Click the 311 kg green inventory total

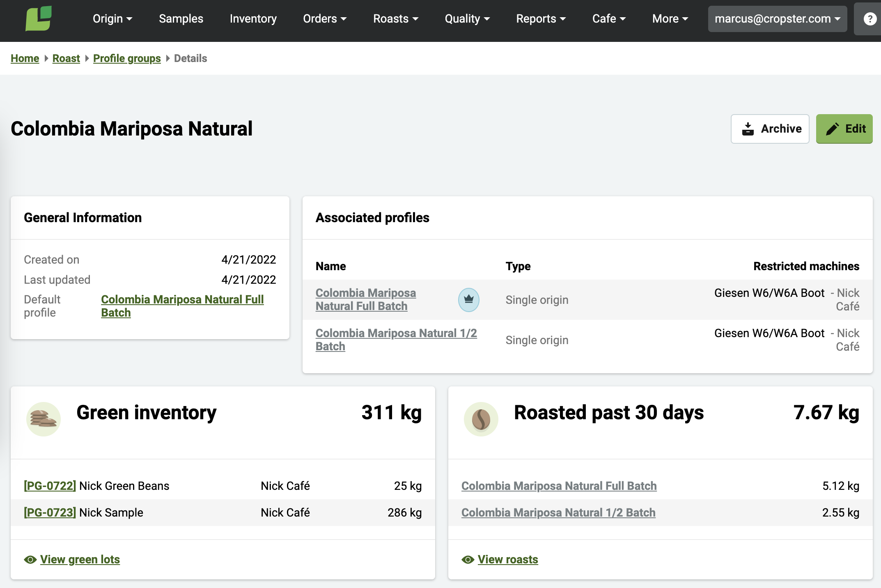click(x=392, y=413)
